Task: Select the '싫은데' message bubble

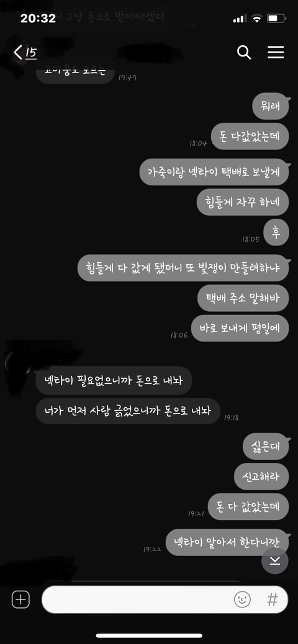Action: tap(266, 446)
